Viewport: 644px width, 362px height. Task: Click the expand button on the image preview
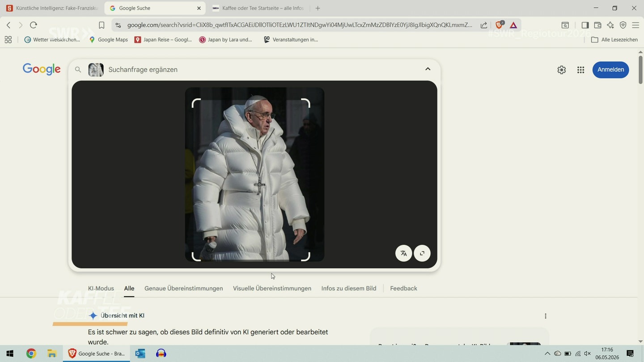click(422, 253)
